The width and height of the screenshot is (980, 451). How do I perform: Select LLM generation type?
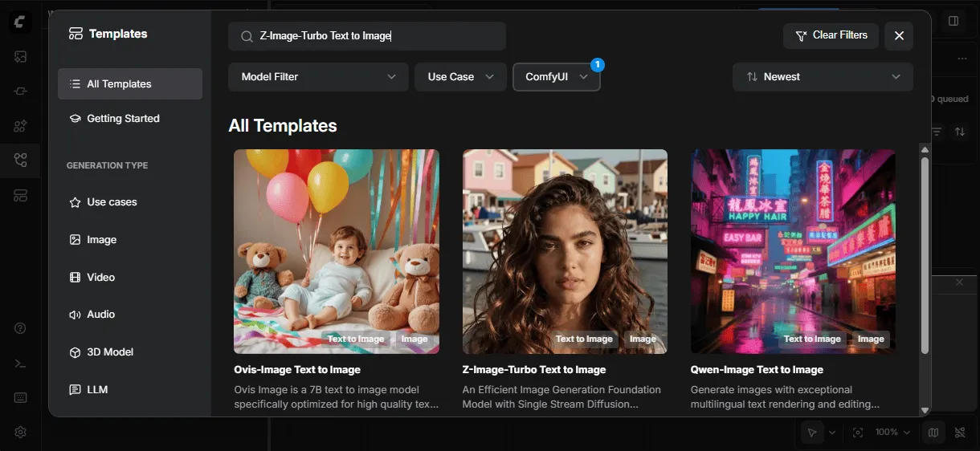click(130, 390)
